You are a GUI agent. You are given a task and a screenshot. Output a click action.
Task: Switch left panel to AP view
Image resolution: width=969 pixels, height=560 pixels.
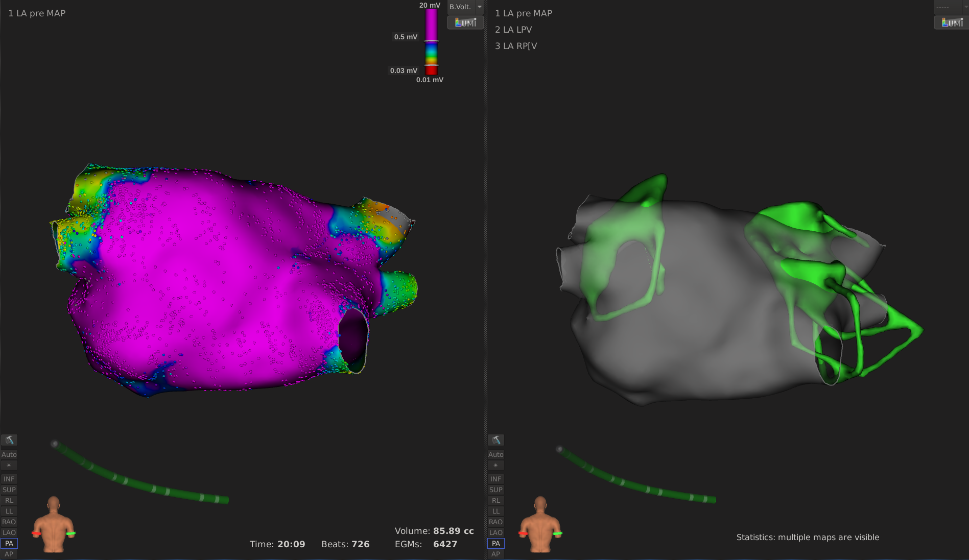(x=9, y=554)
